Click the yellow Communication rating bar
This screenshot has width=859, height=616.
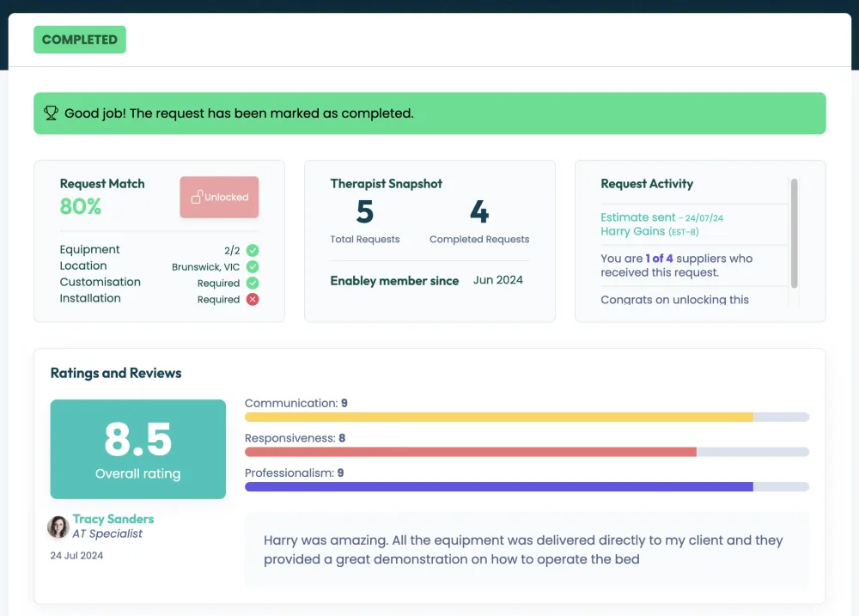point(499,417)
